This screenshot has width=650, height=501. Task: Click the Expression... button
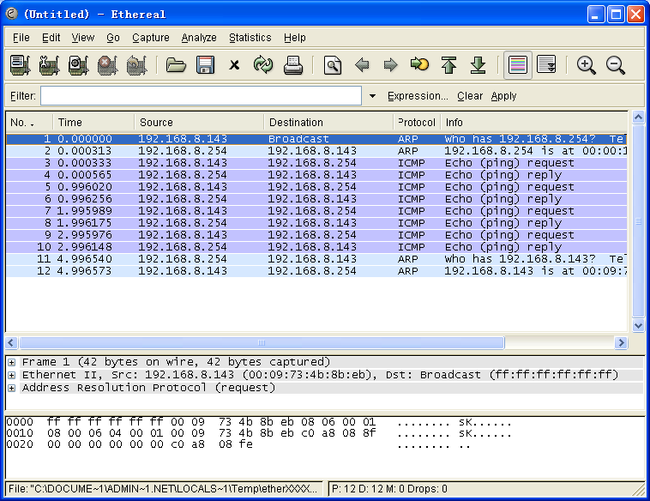417,96
